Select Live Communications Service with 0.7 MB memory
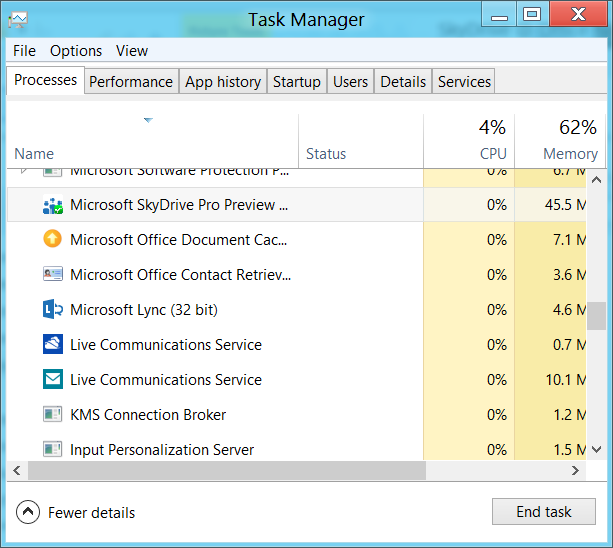The height and width of the screenshot is (548, 613). coord(296,344)
